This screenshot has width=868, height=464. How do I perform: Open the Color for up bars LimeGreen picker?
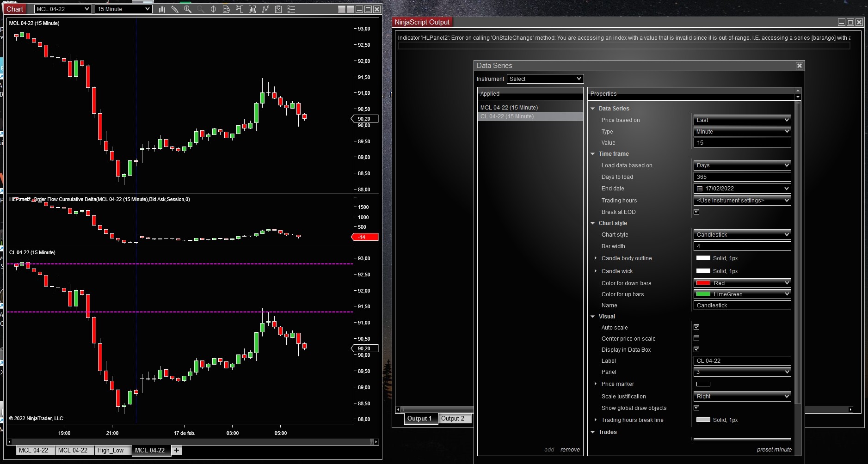(x=742, y=294)
